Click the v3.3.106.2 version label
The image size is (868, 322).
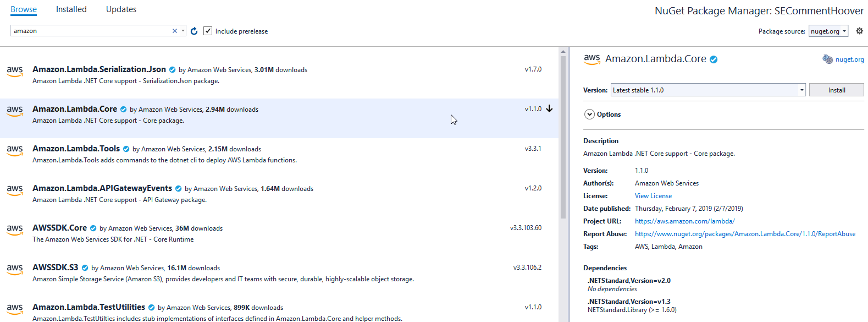527,268
